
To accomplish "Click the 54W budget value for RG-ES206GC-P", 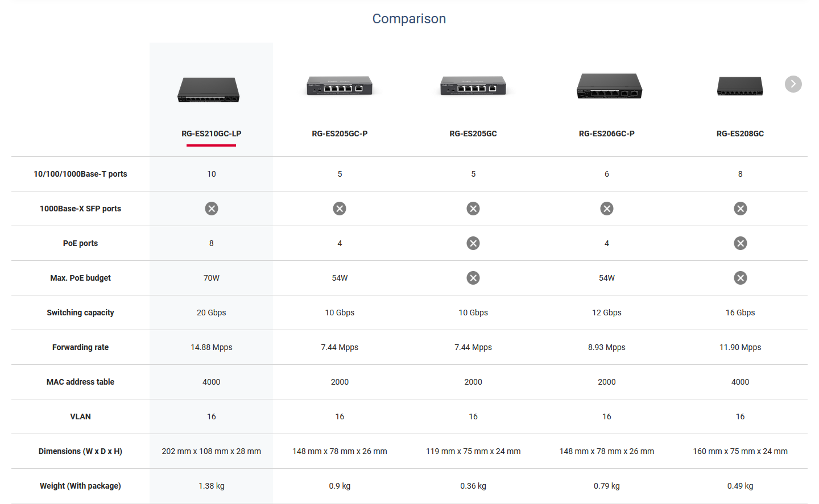I will click(x=607, y=278).
